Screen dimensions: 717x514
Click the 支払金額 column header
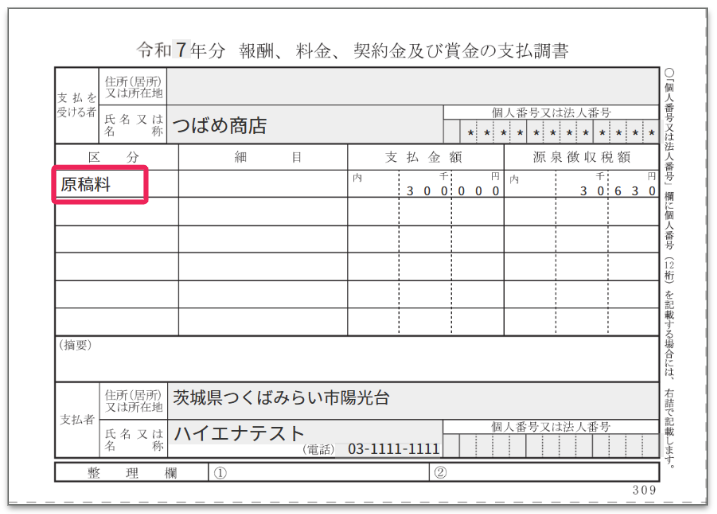point(424,157)
